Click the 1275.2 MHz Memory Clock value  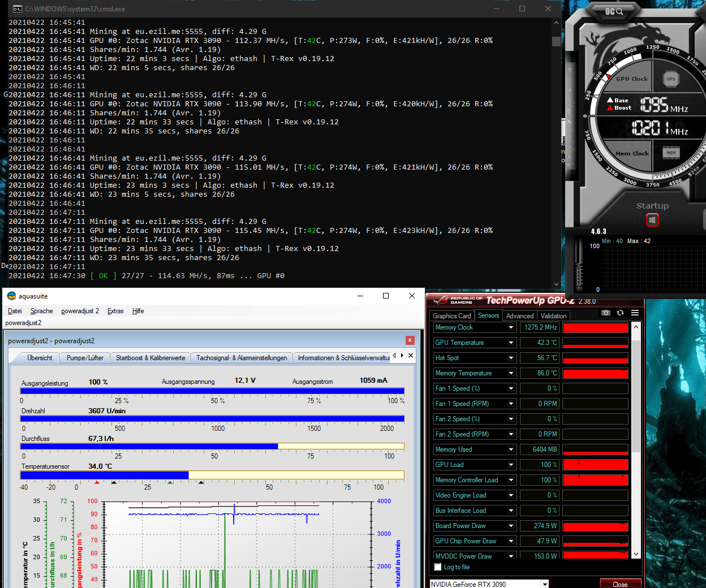coord(539,327)
